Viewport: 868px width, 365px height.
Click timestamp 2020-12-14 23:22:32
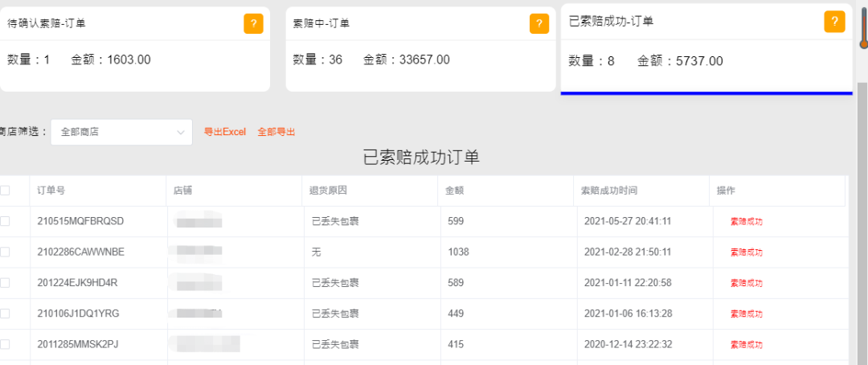(628, 344)
